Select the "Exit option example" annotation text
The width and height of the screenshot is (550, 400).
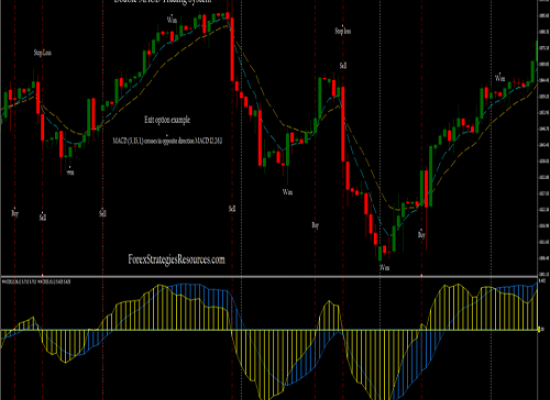click(x=167, y=120)
